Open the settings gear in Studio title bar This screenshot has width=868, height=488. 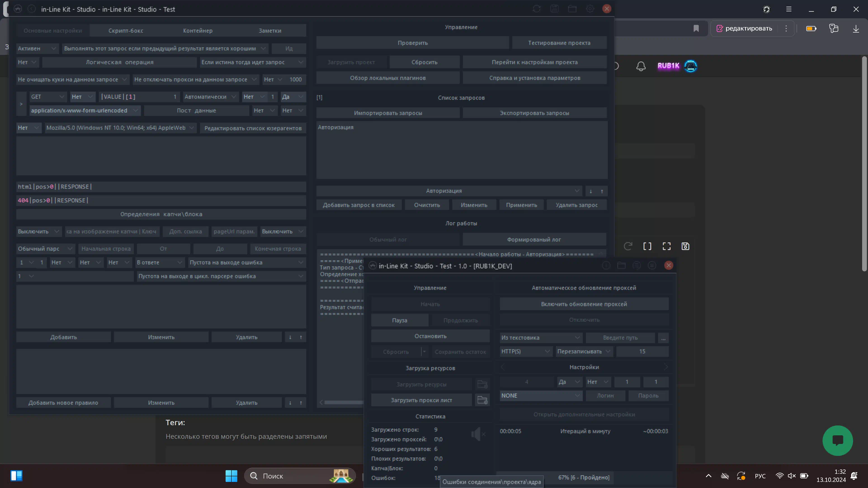590,9
